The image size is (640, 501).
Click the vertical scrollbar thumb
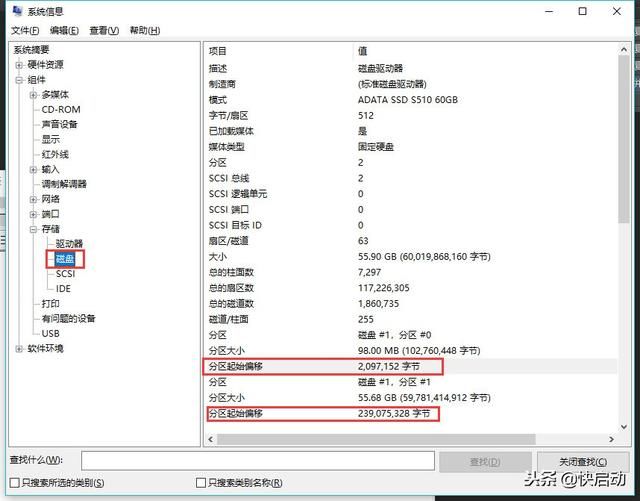click(624, 139)
